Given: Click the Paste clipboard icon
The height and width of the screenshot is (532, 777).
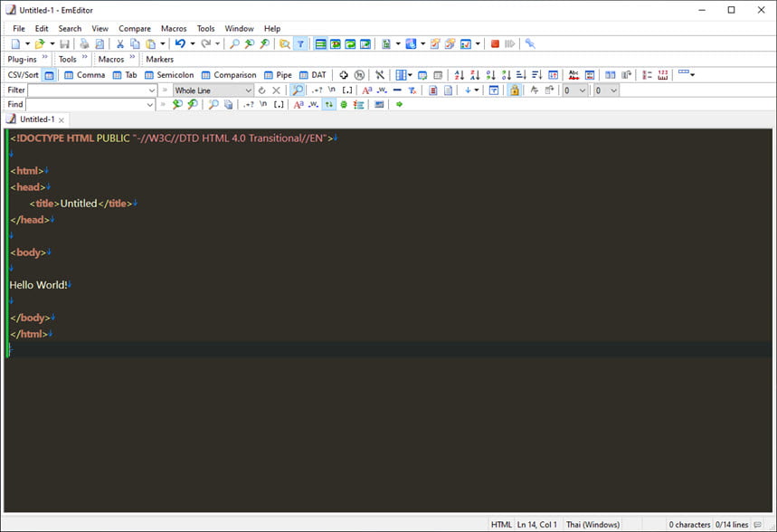Looking at the screenshot, I should click(151, 43).
